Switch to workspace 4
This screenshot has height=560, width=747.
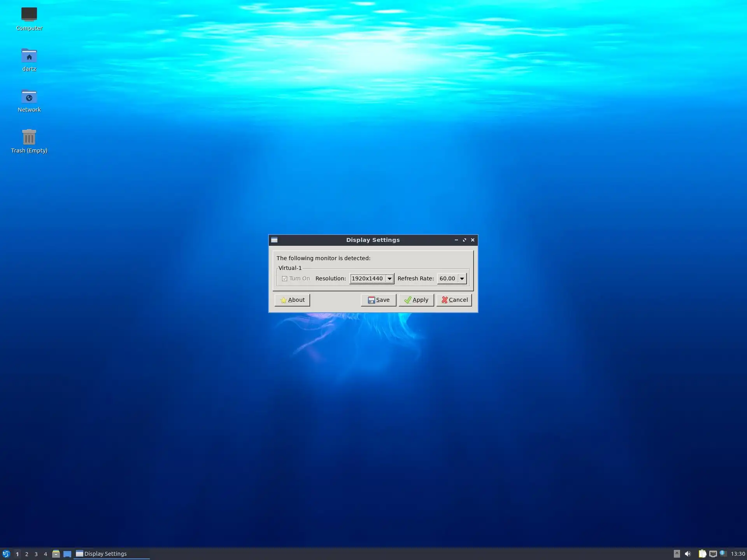pos(45,554)
